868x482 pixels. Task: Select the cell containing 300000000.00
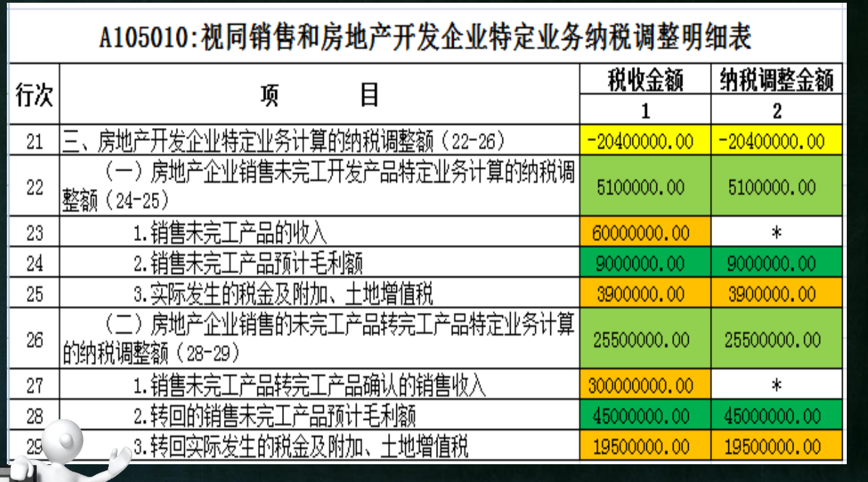pyautogui.click(x=645, y=385)
